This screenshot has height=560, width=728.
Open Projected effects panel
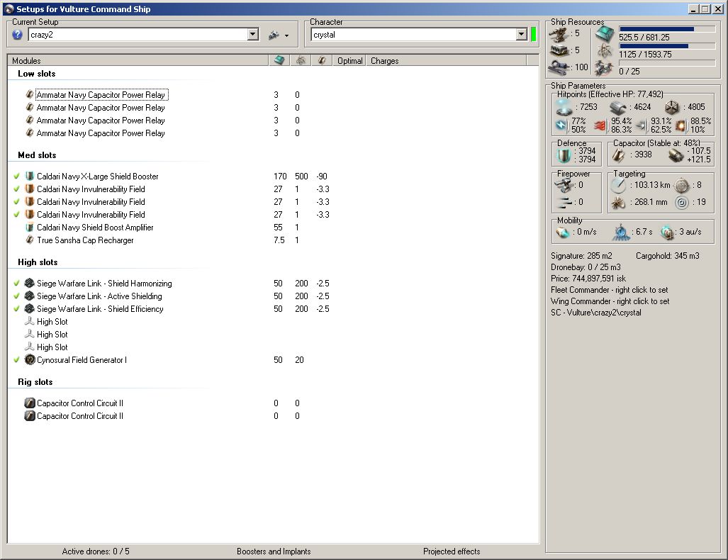(x=452, y=551)
